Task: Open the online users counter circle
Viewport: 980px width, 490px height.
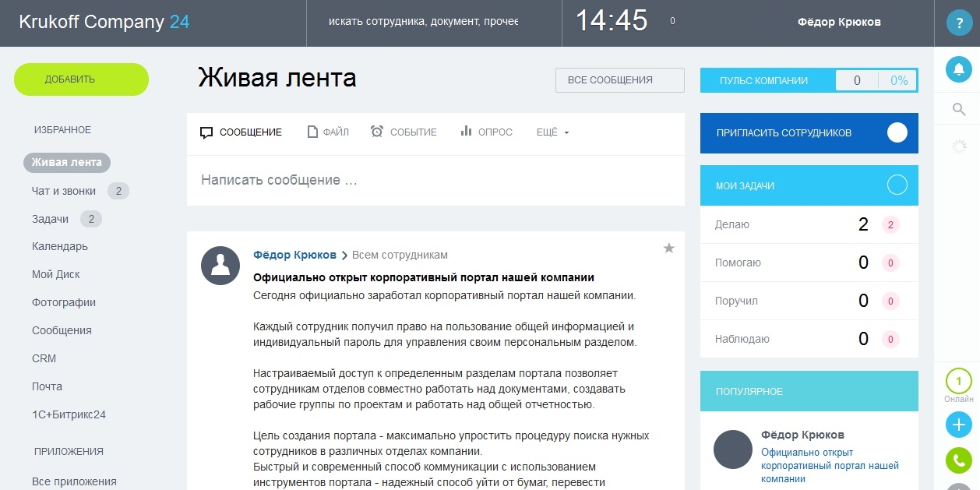Action: tap(959, 382)
